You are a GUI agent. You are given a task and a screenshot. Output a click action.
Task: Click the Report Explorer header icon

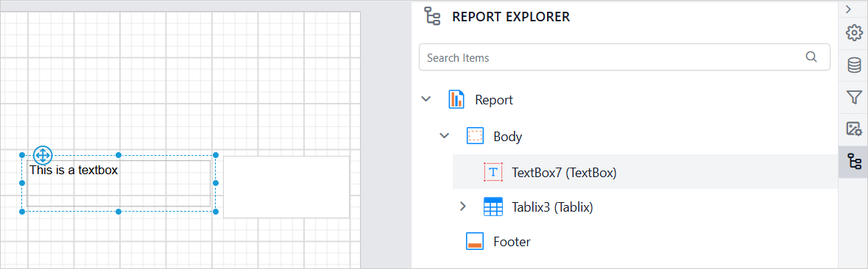click(431, 16)
